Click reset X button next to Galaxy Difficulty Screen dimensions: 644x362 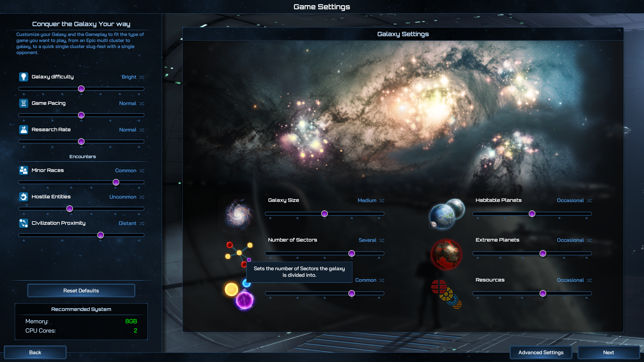[x=142, y=77]
